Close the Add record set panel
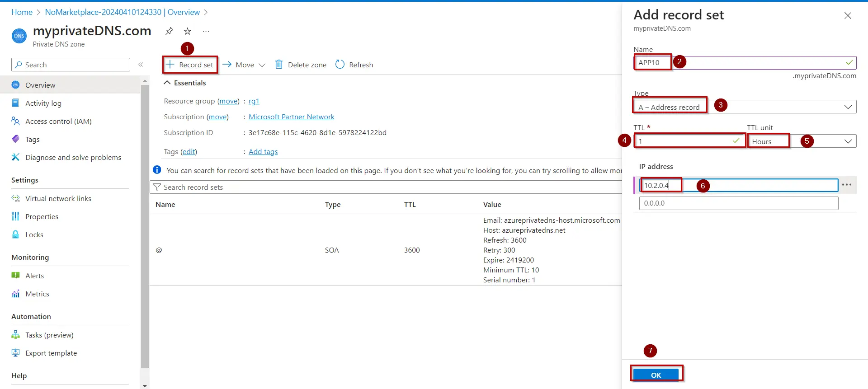 pyautogui.click(x=848, y=16)
